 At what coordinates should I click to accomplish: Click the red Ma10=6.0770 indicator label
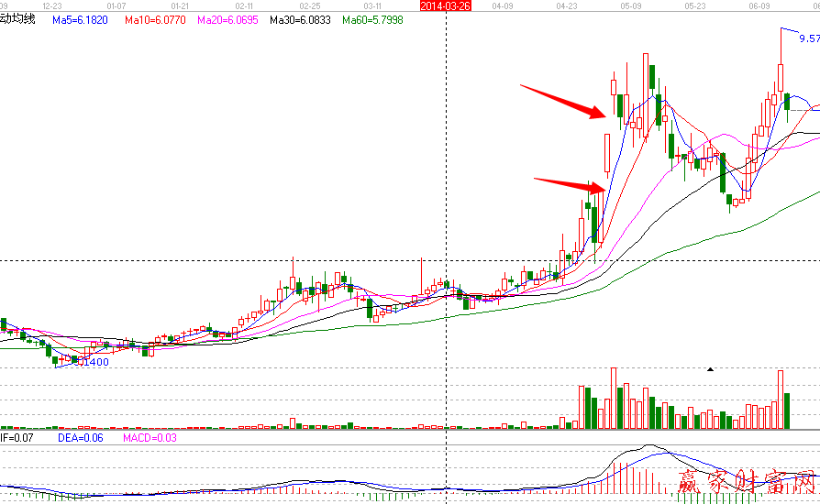(x=154, y=19)
